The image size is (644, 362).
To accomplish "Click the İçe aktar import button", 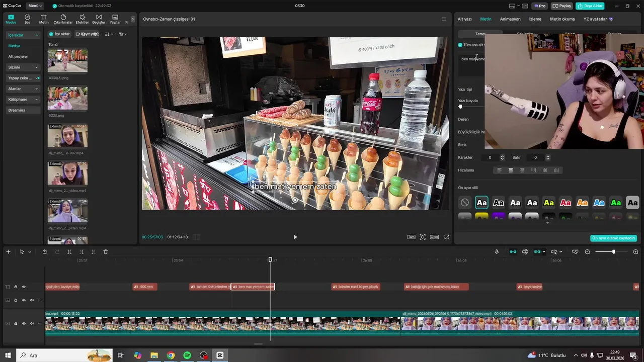I will (59, 34).
